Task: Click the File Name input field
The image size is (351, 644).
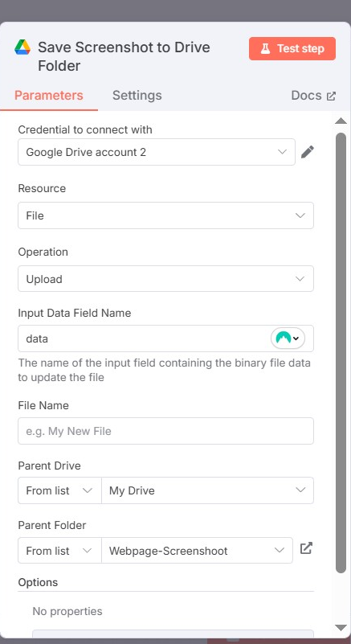Action: pos(165,431)
